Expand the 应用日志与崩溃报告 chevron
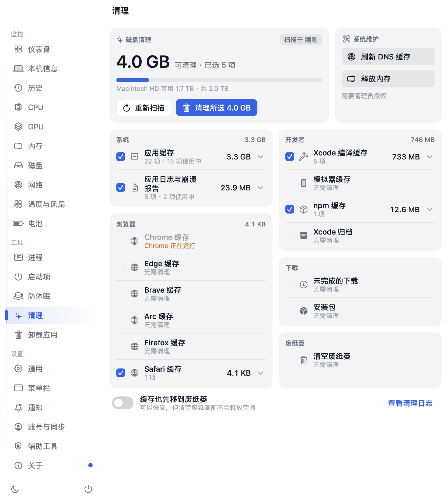The image size is (448, 504). [x=260, y=188]
